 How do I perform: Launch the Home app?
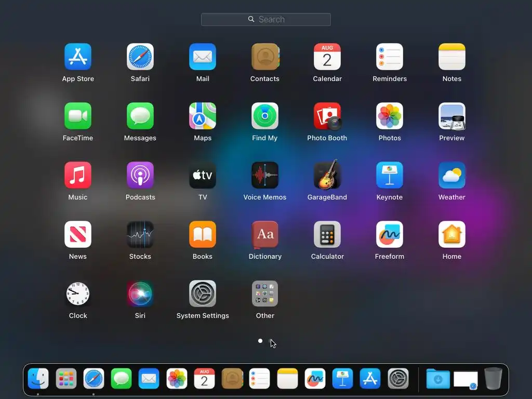(x=452, y=234)
